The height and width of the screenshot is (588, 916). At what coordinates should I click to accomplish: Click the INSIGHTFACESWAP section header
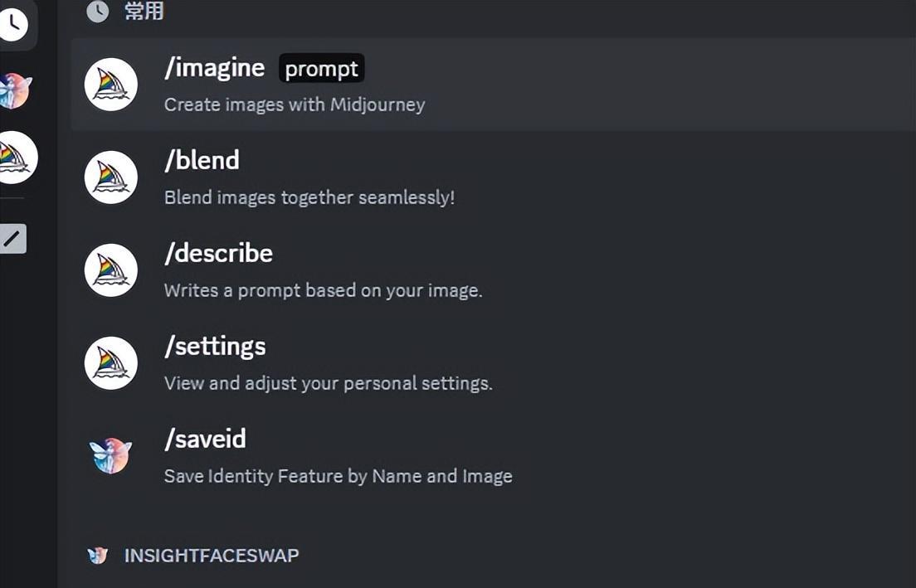pyautogui.click(x=212, y=556)
